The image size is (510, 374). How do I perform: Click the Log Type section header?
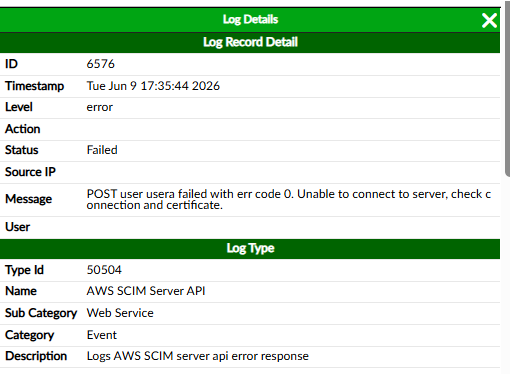(250, 248)
